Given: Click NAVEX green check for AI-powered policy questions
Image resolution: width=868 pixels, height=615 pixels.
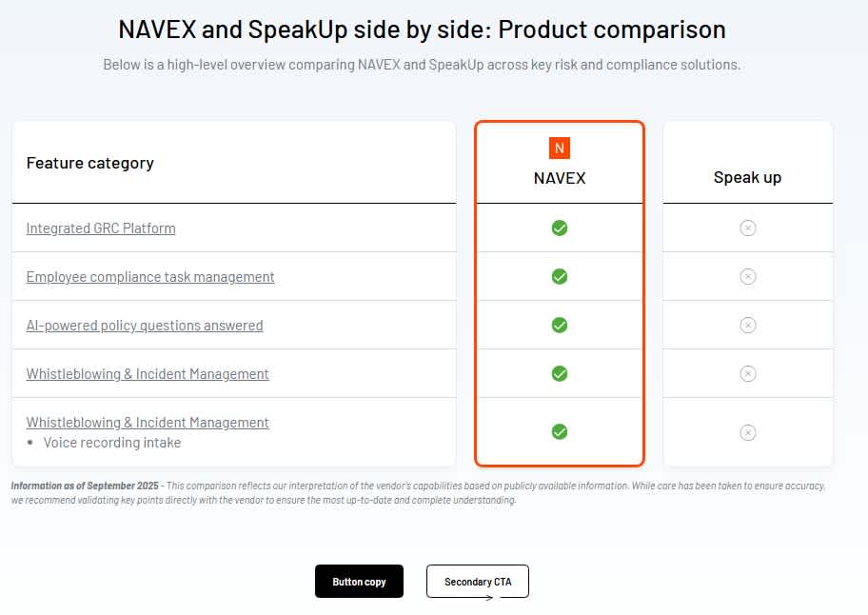Looking at the screenshot, I should pyautogui.click(x=560, y=326).
